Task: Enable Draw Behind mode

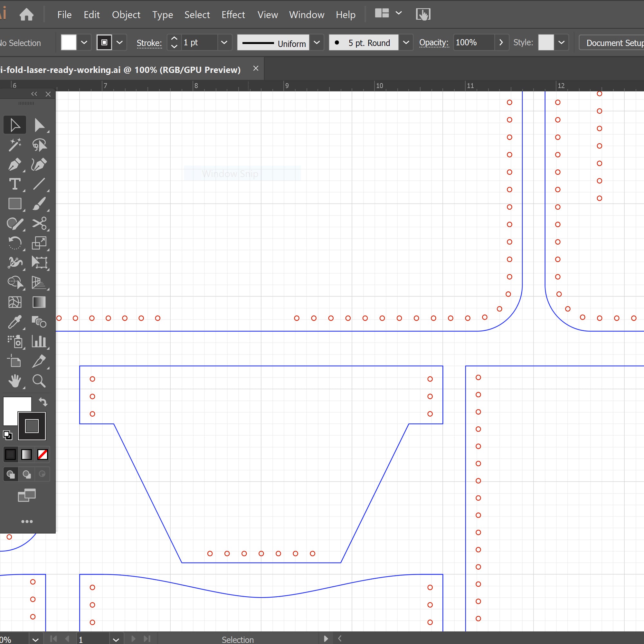Action: [27, 474]
